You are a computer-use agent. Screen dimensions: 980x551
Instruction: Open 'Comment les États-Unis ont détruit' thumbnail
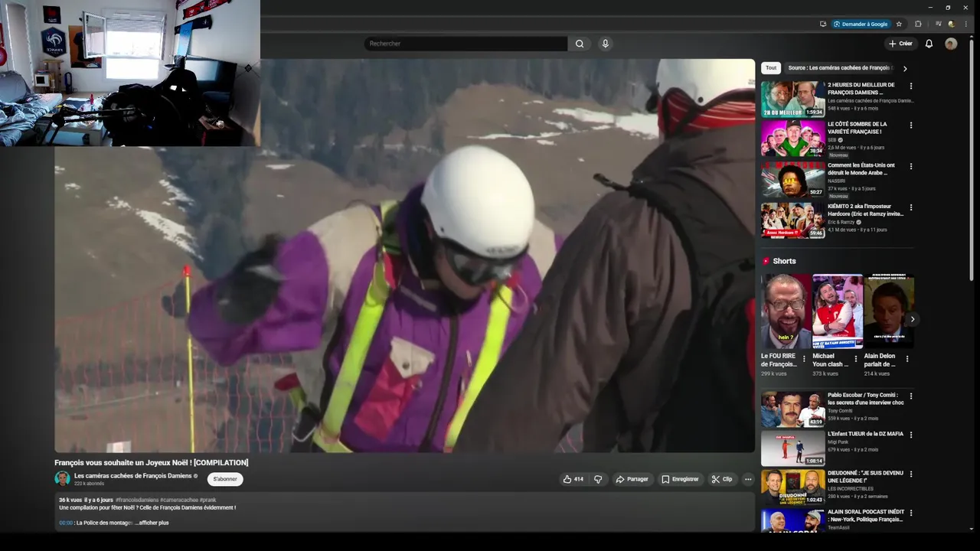pyautogui.click(x=792, y=179)
